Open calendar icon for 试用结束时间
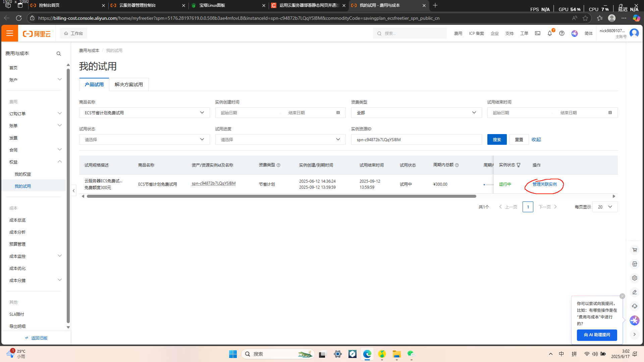 610,113
